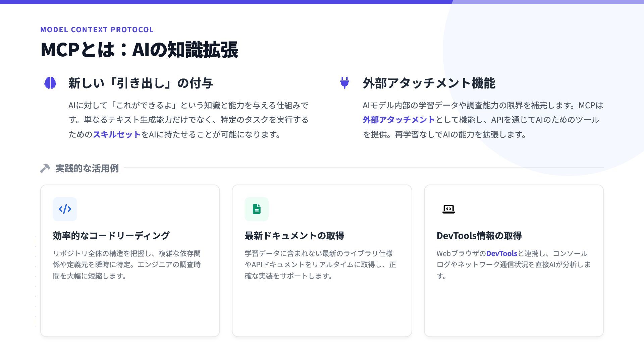Click heading 新しい「引き出し」の付与
Image resolution: width=644 pixels, height=362 pixels.
(141, 83)
